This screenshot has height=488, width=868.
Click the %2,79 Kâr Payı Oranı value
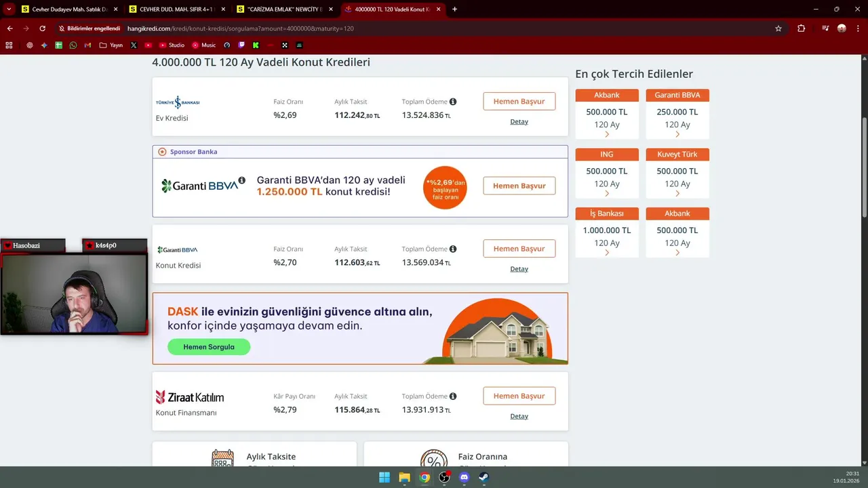285,410
